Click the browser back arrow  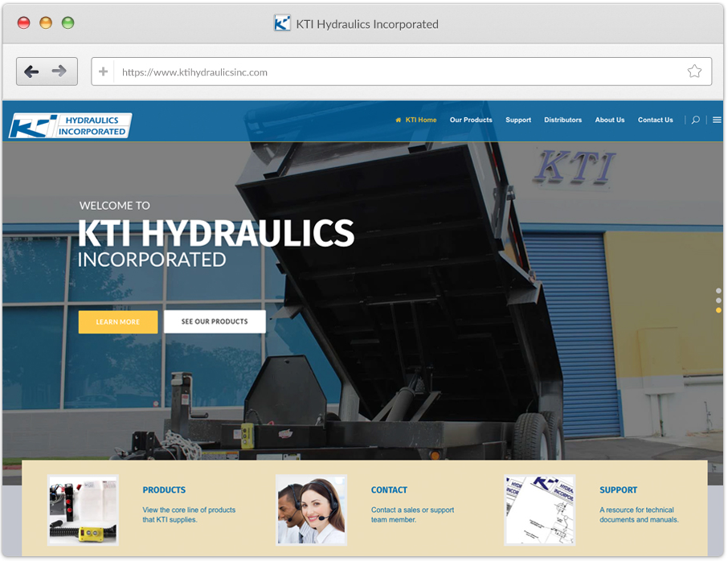coord(31,72)
